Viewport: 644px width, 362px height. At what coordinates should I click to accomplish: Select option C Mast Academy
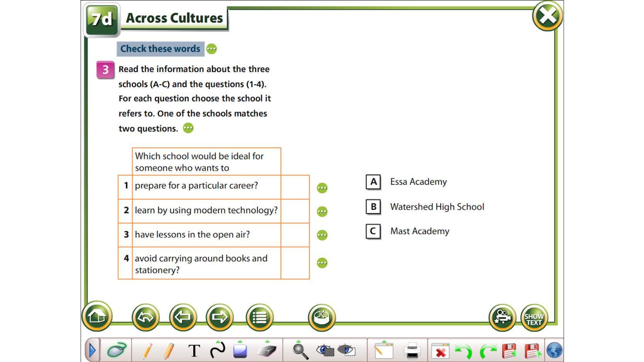click(373, 231)
